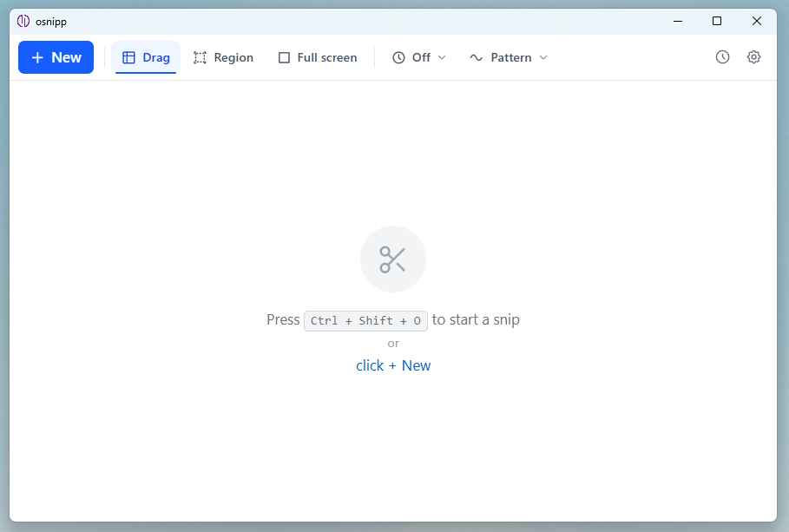Click the osnipp logo in the title bar
This screenshot has width=789, height=532.
click(x=23, y=21)
